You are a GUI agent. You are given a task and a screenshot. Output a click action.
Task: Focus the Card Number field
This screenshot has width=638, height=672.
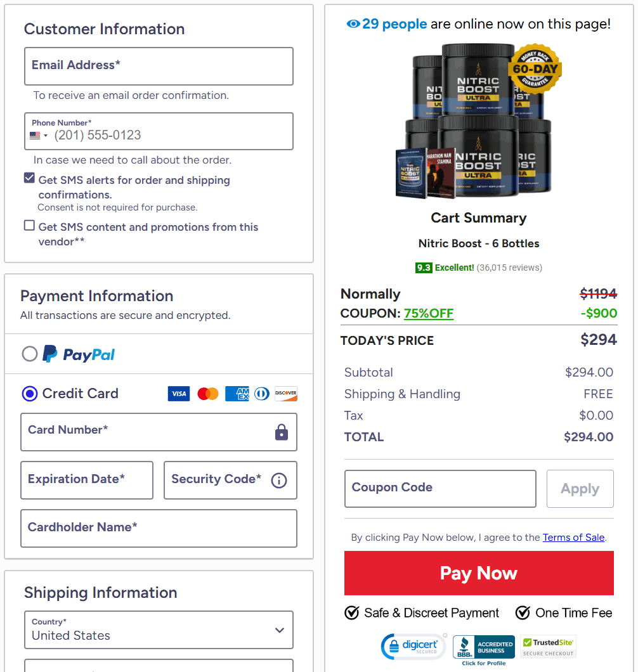(159, 432)
